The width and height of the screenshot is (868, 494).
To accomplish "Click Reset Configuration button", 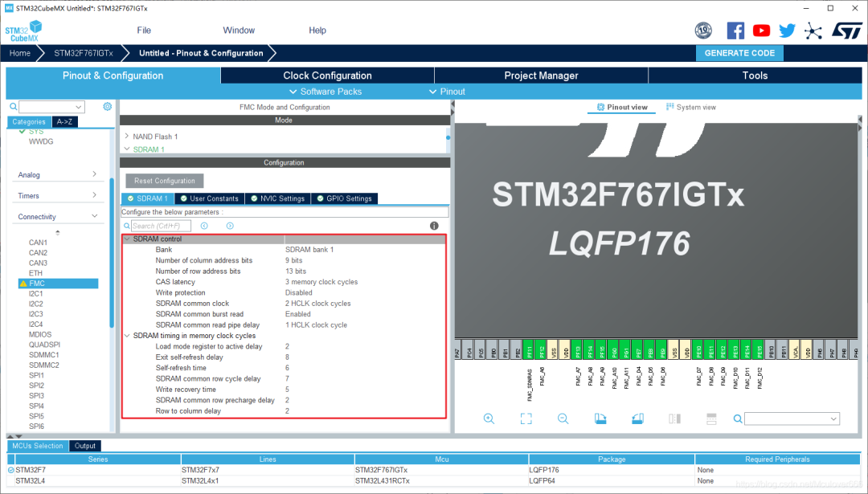I will (165, 181).
